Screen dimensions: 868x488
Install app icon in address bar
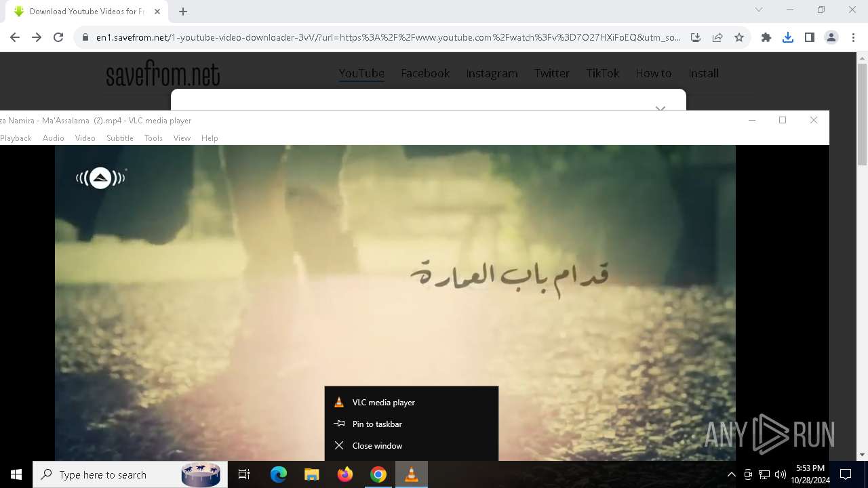pos(696,38)
